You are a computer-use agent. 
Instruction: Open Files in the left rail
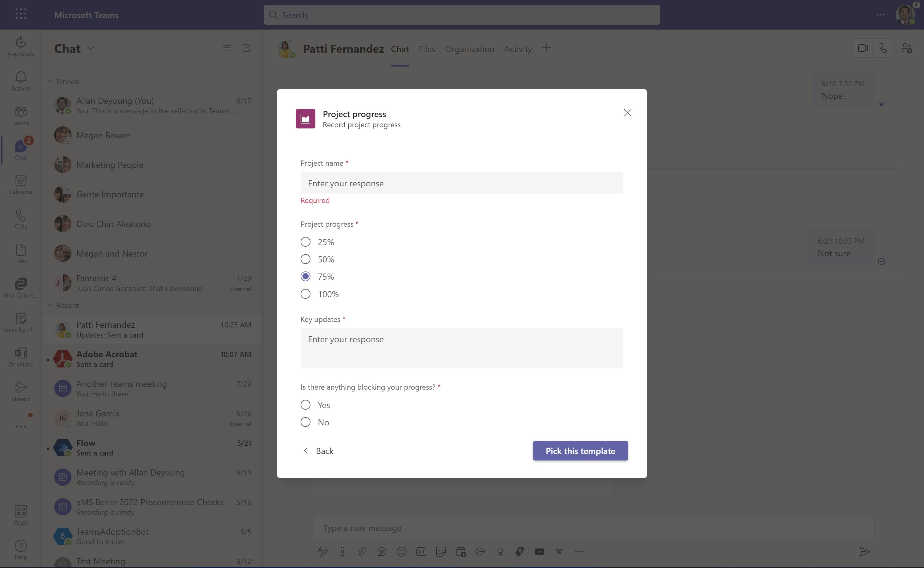point(21,254)
